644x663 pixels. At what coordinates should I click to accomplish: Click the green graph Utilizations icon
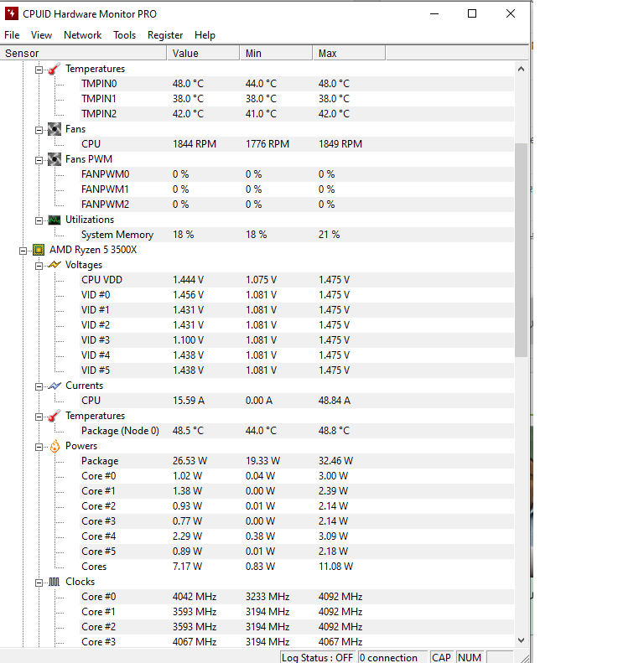click(55, 220)
